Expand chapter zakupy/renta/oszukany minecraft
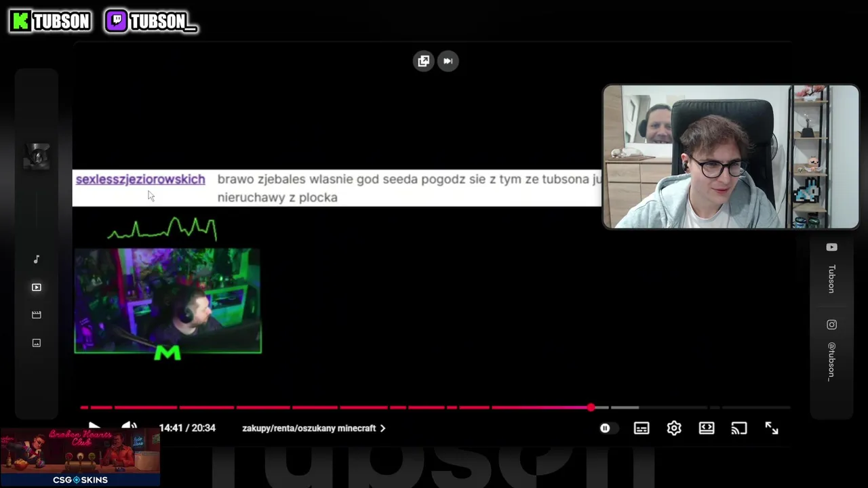This screenshot has height=488, width=868. (313, 428)
